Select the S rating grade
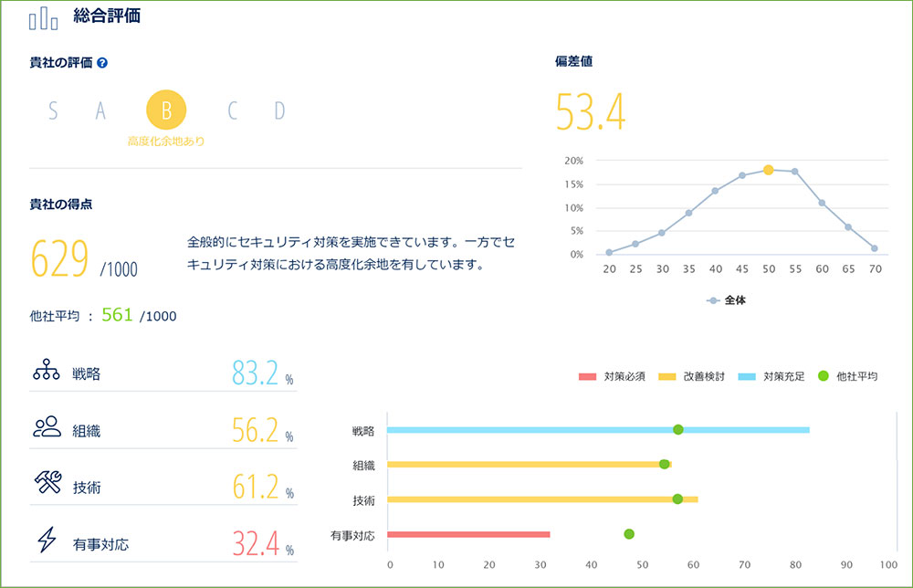The image size is (913, 588). [x=53, y=111]
